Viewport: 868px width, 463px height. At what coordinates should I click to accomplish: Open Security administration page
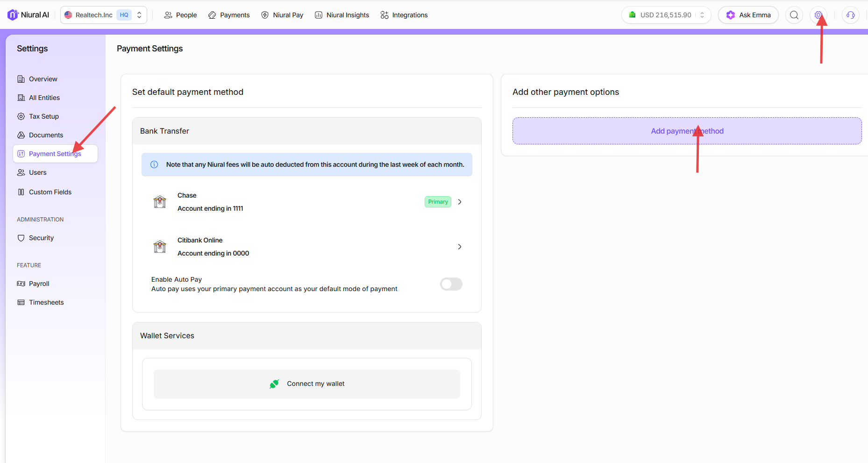[x=55, y=238]
